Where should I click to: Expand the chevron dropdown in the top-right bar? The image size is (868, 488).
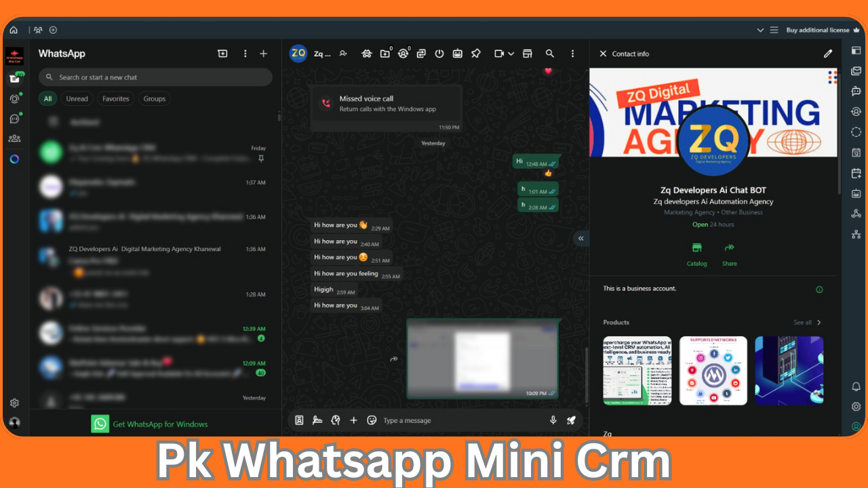tap(761, 30)
